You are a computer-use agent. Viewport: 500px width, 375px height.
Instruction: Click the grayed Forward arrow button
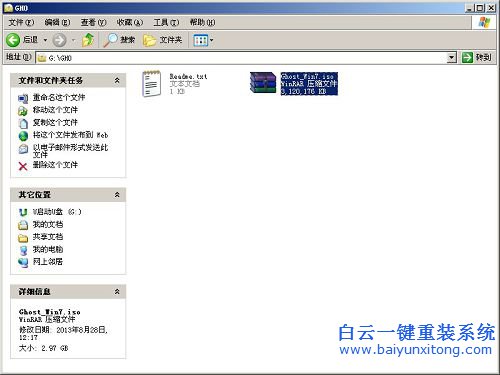coord(60,40)
